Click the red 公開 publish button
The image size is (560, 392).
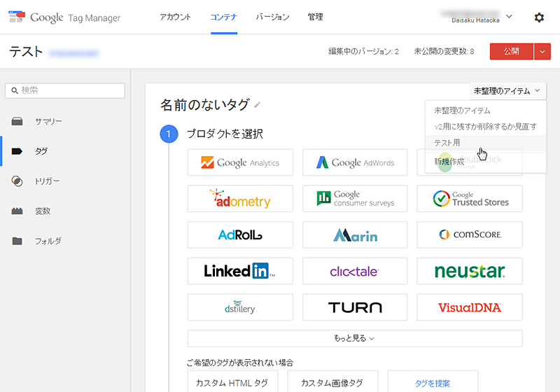pos(512,52)
